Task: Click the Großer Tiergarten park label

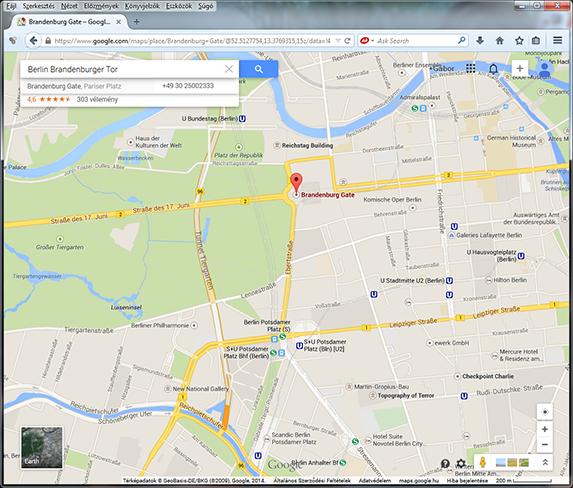Action: pos(60,247)
